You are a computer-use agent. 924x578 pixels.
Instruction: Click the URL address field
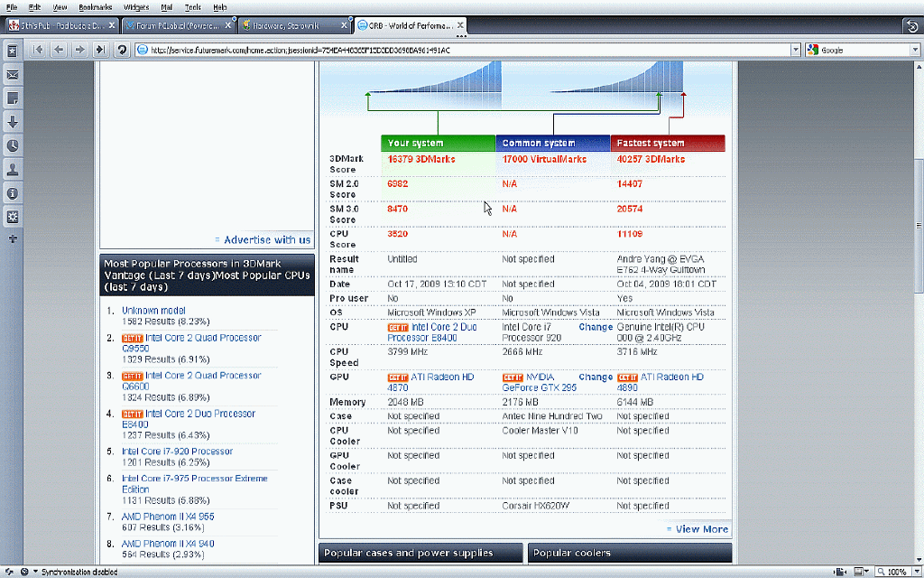click(x=468, y=51)
